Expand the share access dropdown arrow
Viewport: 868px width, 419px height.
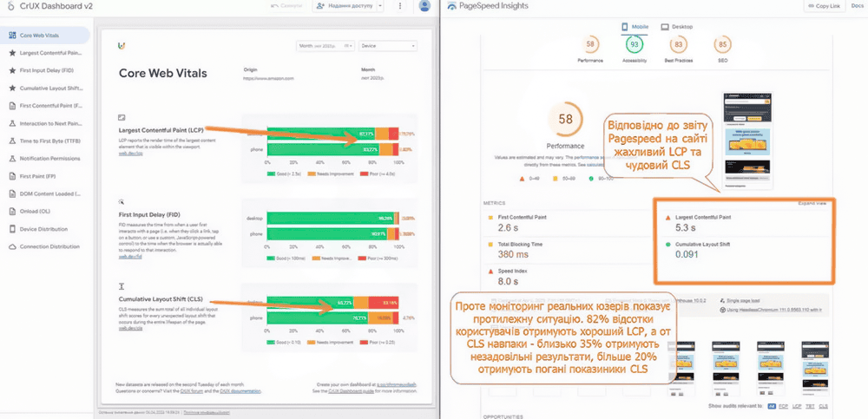tap(380, 6)
